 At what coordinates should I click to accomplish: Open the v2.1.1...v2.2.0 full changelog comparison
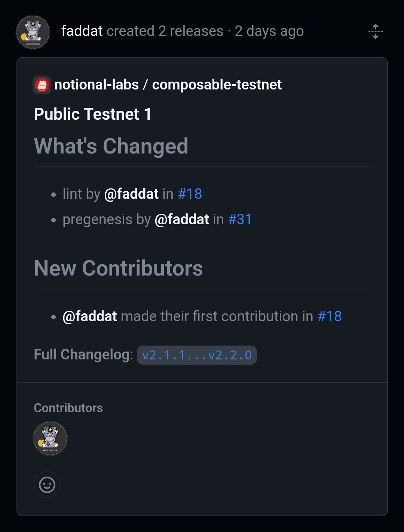coord(197,355)
